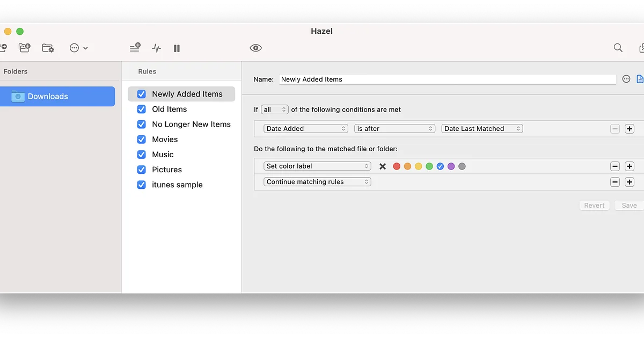
Task: Add action after Set color label row
Action: (630, 166)
